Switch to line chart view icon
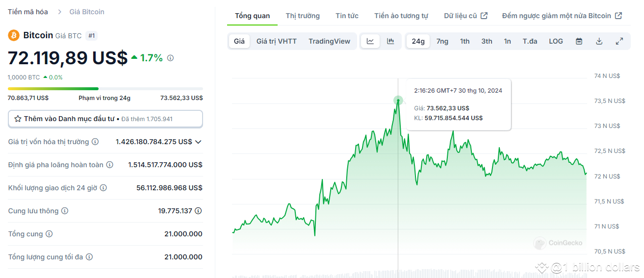This screenshot has height=278, width=644. click(370, 41)
